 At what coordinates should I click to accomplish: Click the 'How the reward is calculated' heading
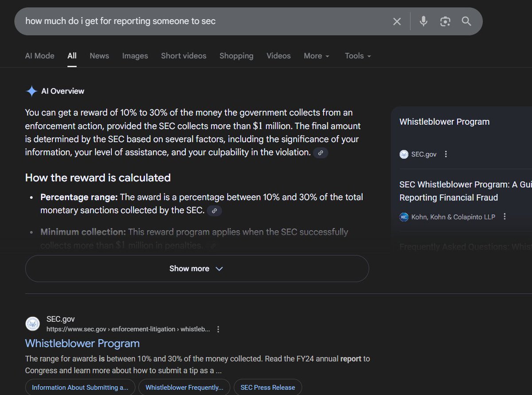[x=98, y=178]
